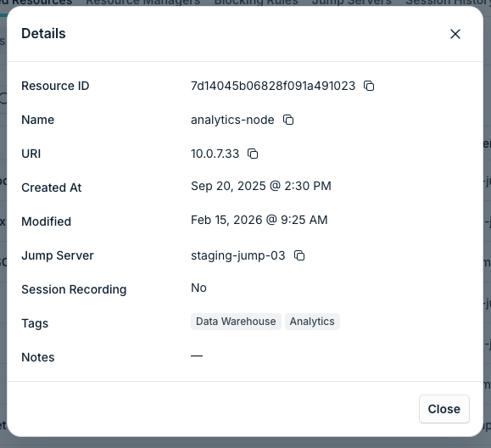
Task: Click the URI value 10.0.7.33
Action: click(215, 154)
